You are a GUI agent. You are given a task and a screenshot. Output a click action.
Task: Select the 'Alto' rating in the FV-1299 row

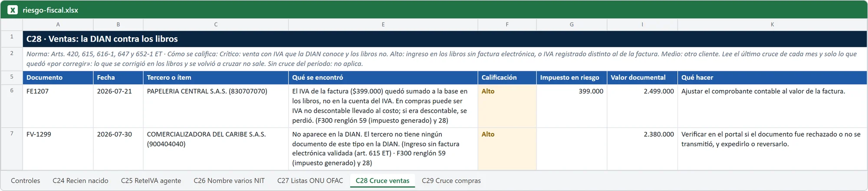tap(507, 148)
